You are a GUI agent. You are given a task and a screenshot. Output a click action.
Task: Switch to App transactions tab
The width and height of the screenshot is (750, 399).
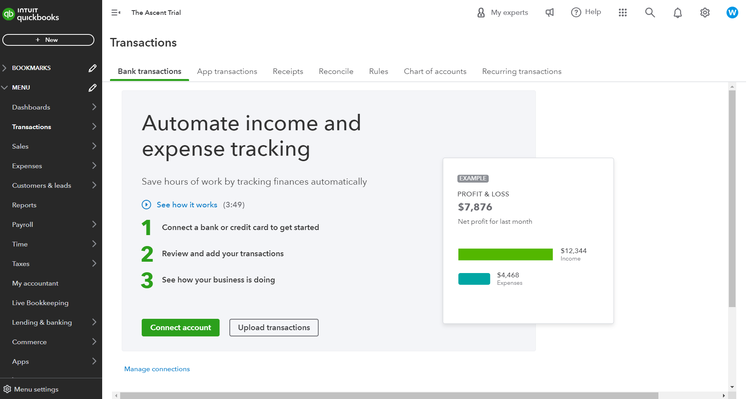pos(227,71)
